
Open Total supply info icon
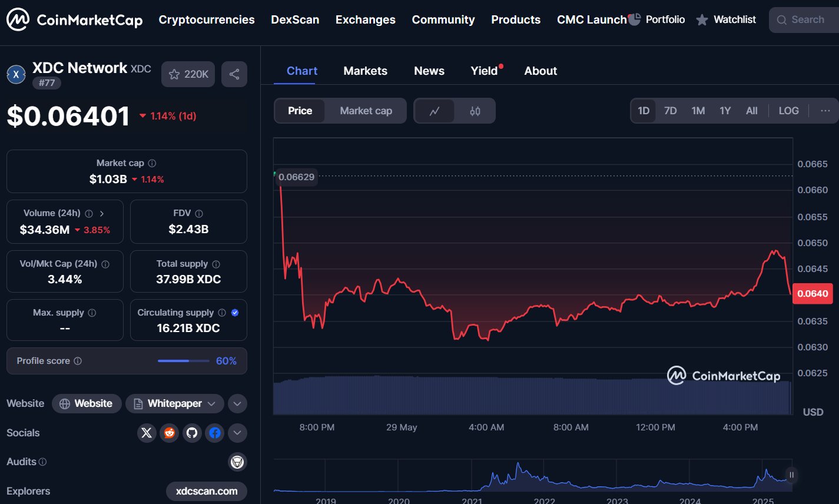[216, 264]
